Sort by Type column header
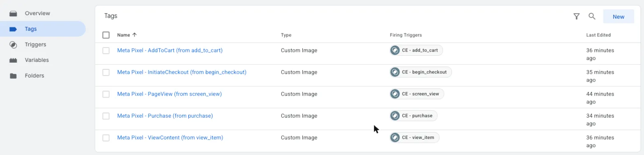 point(286,35)
